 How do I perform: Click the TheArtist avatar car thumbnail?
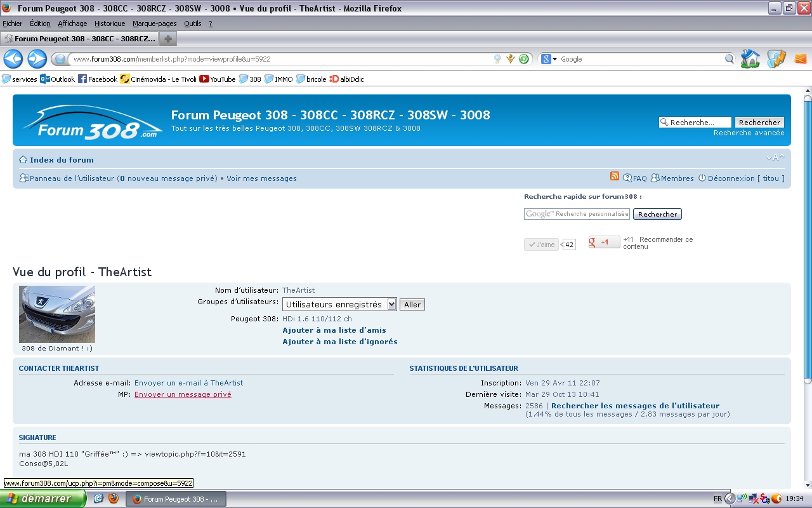pos(57,314)
